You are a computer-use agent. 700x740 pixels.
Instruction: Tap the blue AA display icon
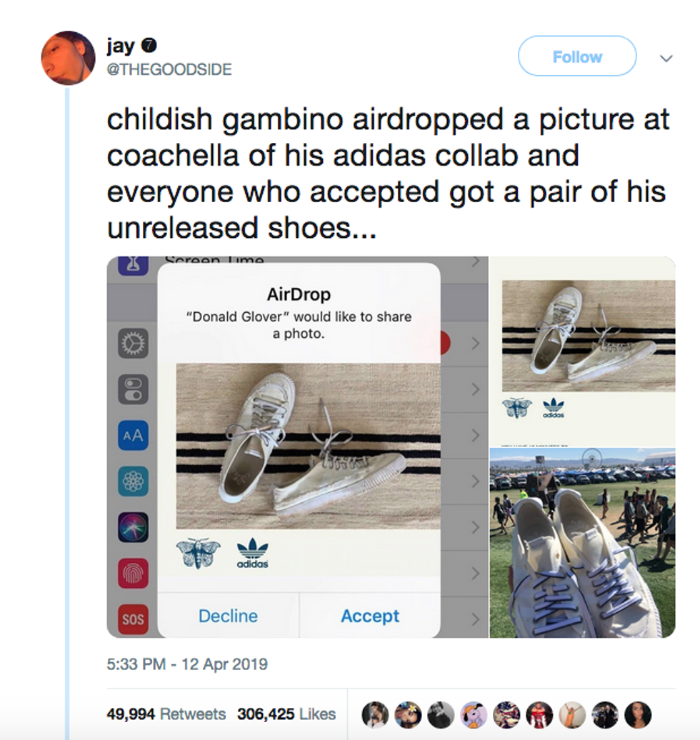pos(133,435)
